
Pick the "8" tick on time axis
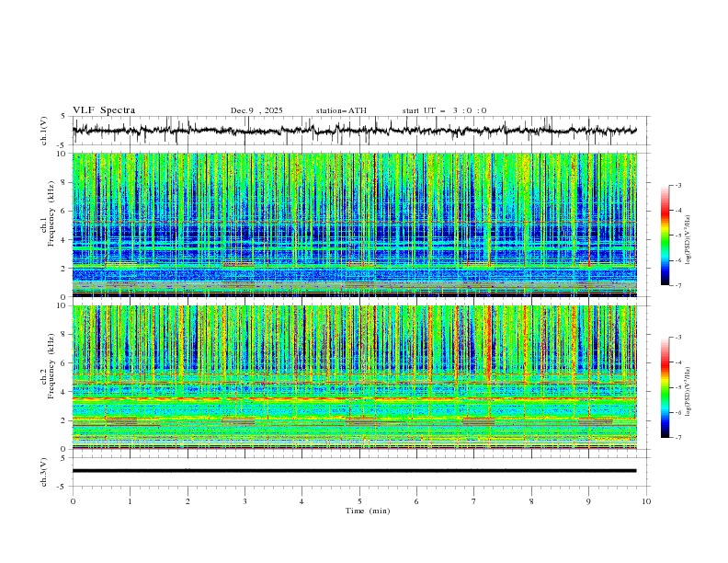pos(531,501)
